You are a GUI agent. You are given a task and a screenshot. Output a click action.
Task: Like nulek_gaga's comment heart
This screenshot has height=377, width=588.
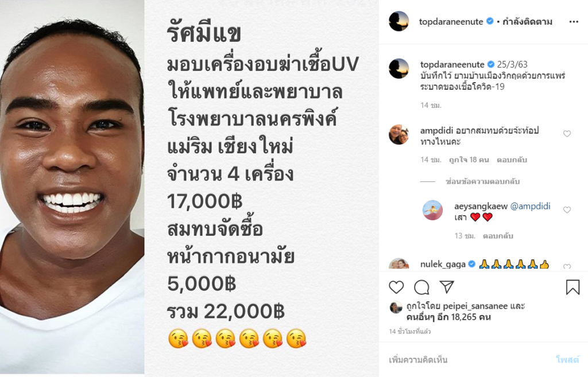567,266
